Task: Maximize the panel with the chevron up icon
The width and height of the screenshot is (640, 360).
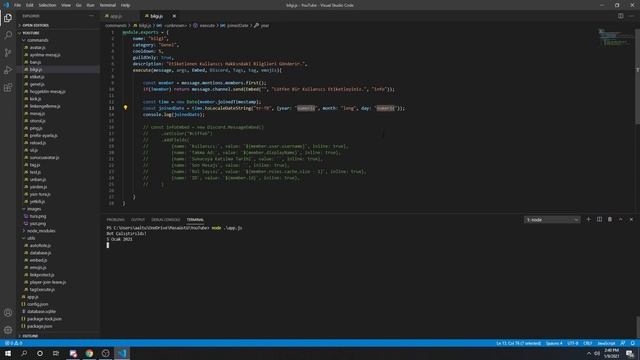Action: 620,220
